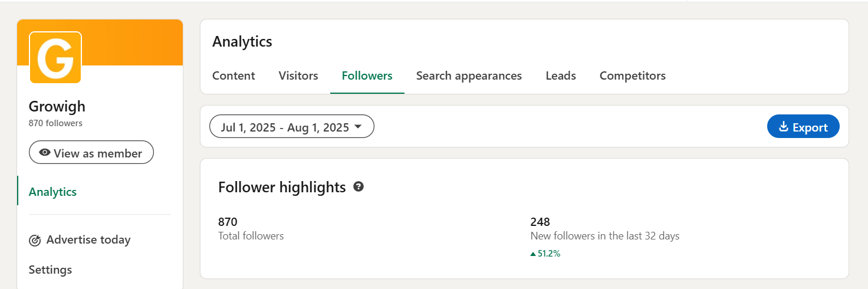This screenshot has width=868, height=289.
Task: Open Settings in the left sidebar
Action: coord(50,270)
